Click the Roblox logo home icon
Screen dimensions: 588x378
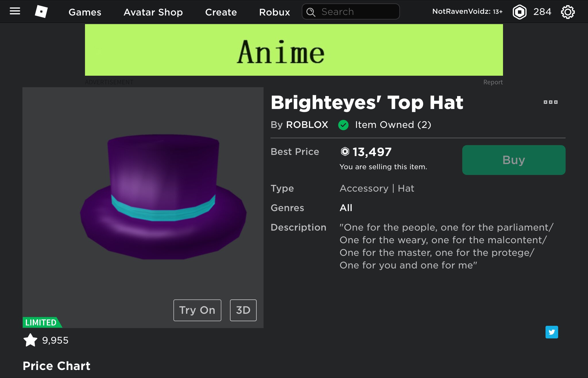click(41, 12)
